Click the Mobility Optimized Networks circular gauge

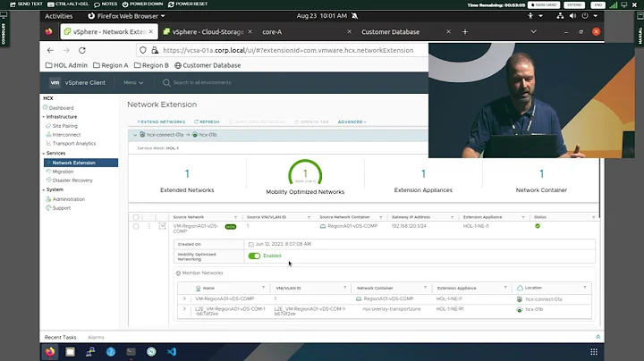pos(305,174)
